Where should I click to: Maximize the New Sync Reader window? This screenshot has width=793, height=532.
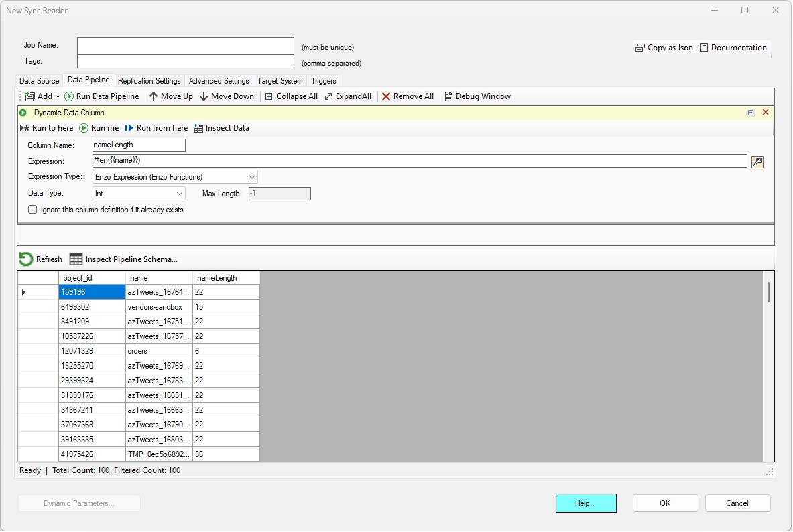[745, 10]
